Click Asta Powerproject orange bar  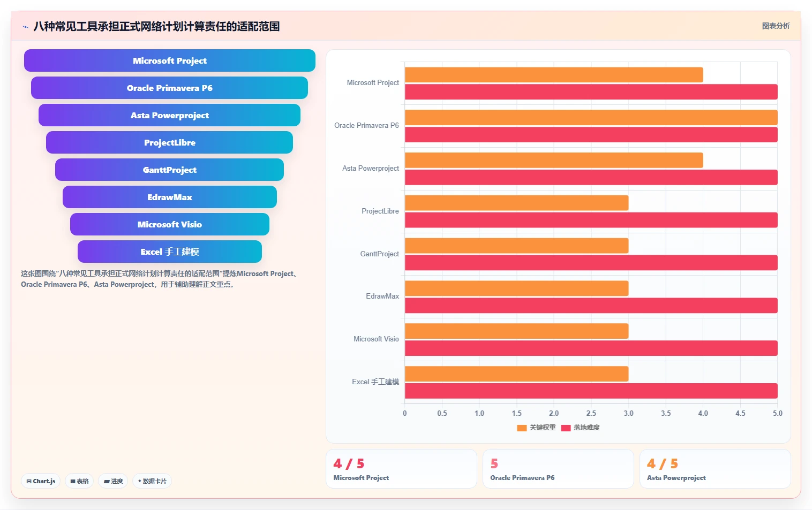coord(554,161)
